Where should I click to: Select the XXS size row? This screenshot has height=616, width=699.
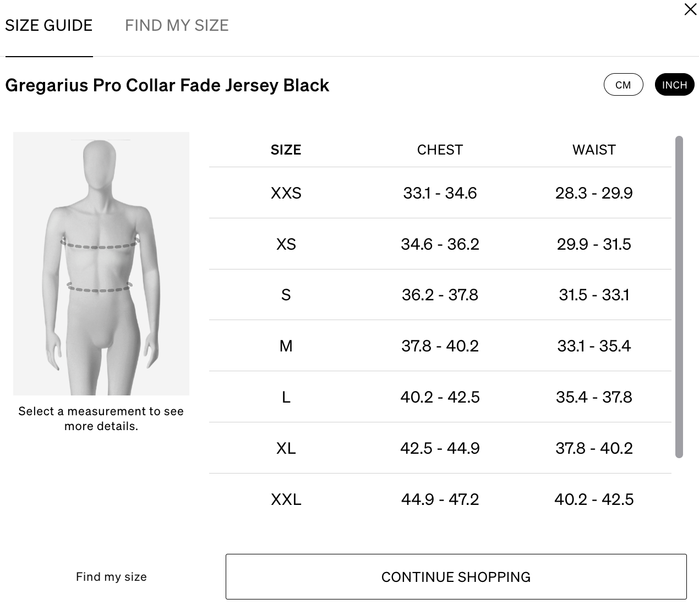(x=440, y=193)
